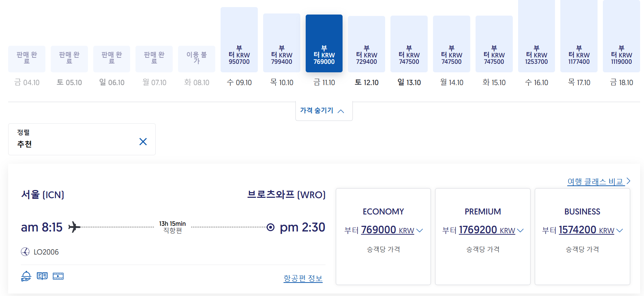Expand the BUSINESS 1574200 KRW fare dropdown
644x296 pixels.
pos(620,230)
